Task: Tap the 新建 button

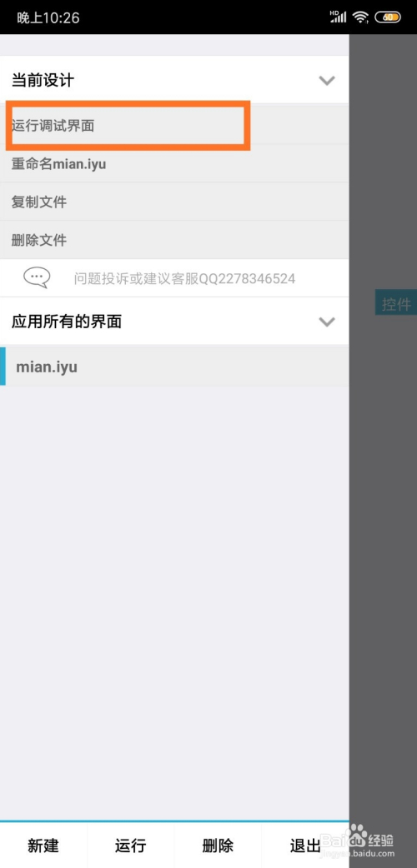Action: click(x=43, y=846)
